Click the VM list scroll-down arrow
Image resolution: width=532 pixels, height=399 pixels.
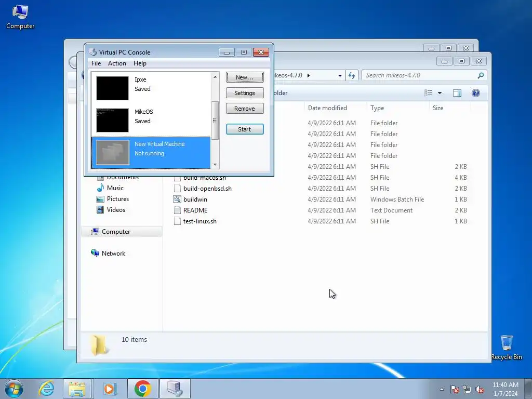click(215, 165)
